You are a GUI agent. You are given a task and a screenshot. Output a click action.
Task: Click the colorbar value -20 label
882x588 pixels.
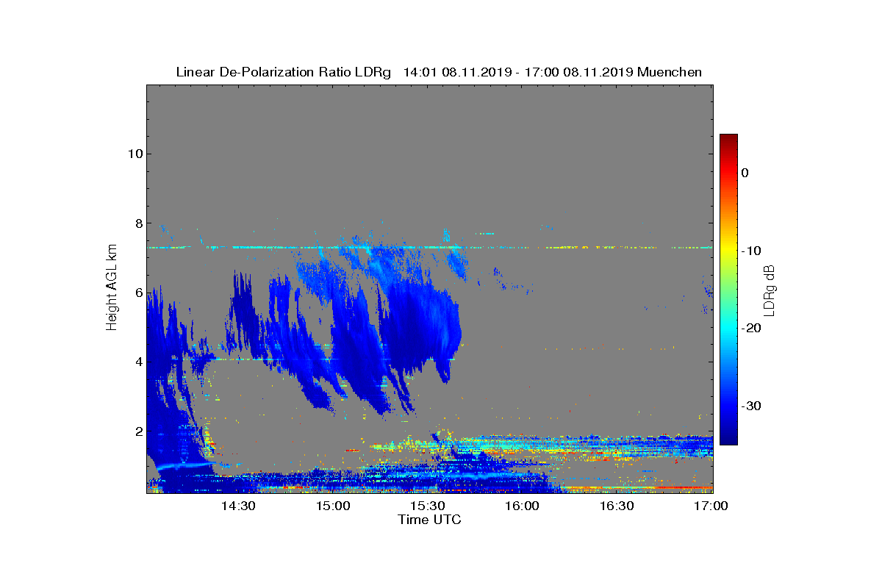[x=750, y=329]
